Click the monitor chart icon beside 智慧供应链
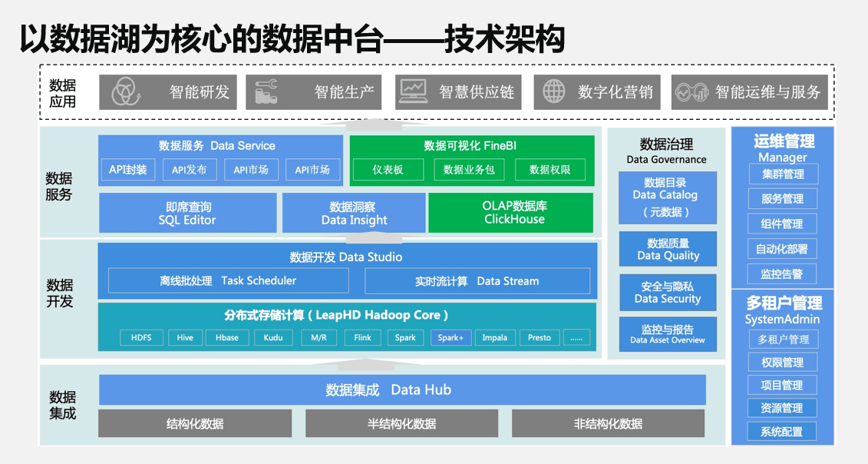 click(412, 92)
